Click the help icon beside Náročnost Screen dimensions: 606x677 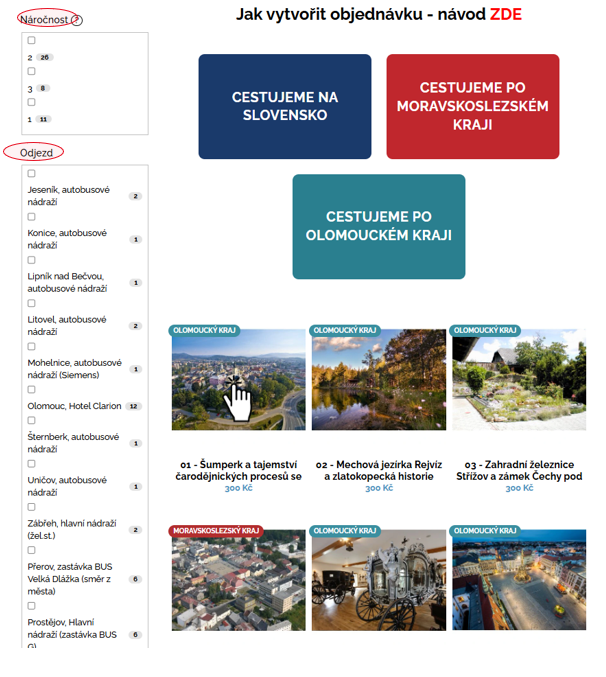[x=77, y=20]
